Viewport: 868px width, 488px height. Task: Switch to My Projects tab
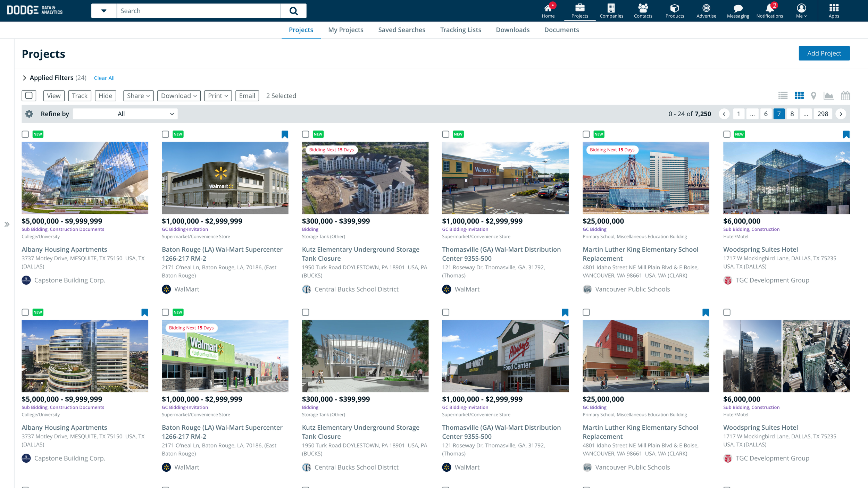(x=346, y=30)
